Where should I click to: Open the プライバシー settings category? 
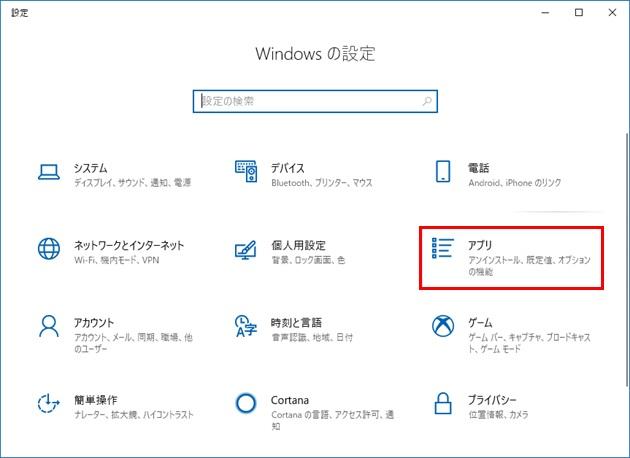pyautogui.click(x=492, y=400)
